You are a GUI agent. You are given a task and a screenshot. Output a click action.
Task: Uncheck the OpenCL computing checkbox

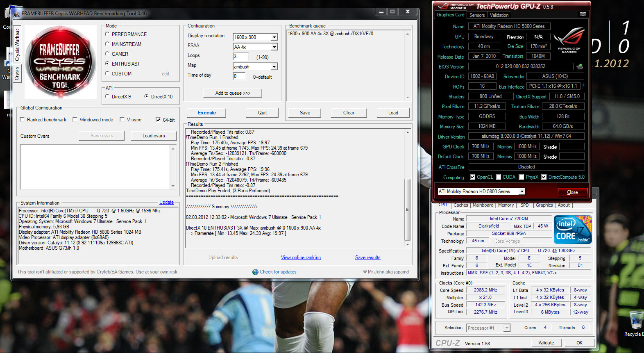[x=473, y=177]
